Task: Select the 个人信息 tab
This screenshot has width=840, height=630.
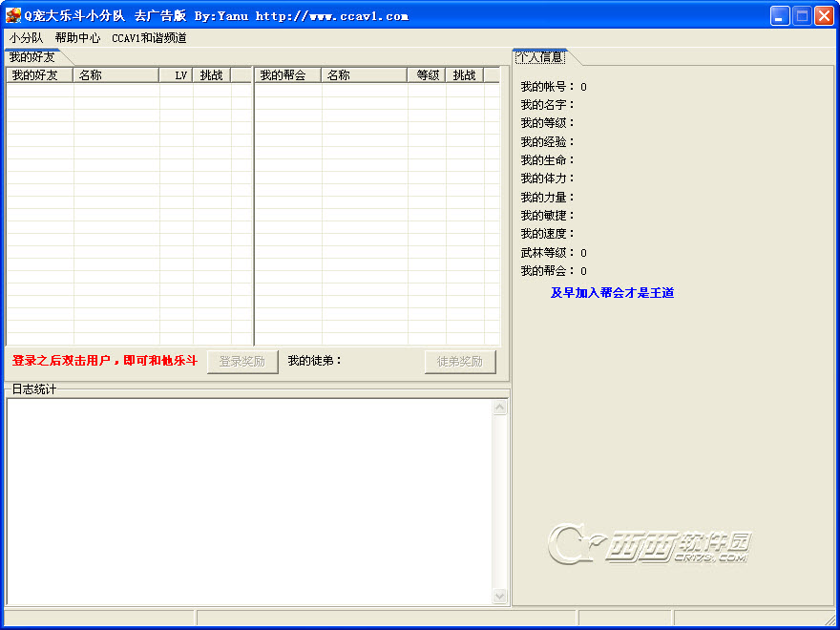Action: (539, 57)
